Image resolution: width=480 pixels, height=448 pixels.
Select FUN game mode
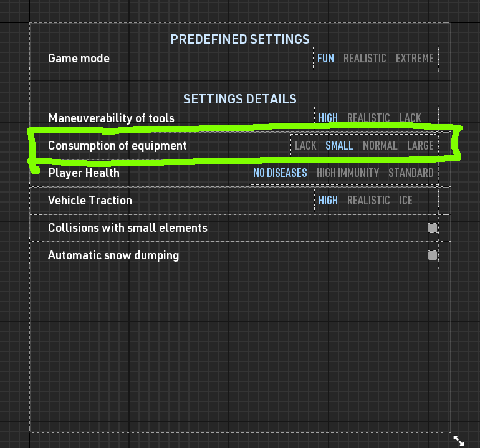325,59
